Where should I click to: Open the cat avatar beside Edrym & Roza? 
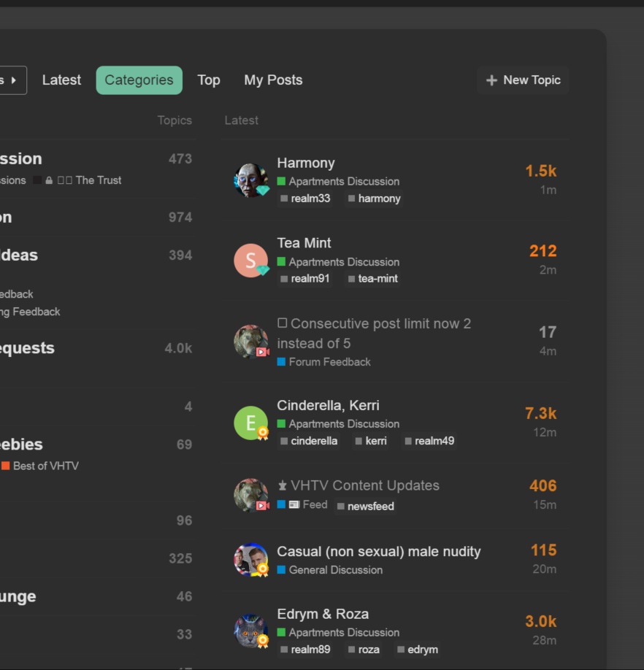coord(251,631)
